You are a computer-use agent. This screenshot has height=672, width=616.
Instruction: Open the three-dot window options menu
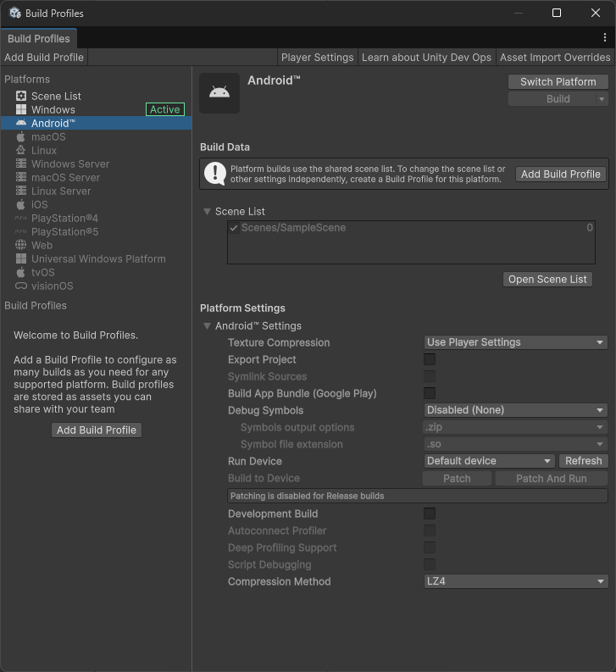coord(604,38)
